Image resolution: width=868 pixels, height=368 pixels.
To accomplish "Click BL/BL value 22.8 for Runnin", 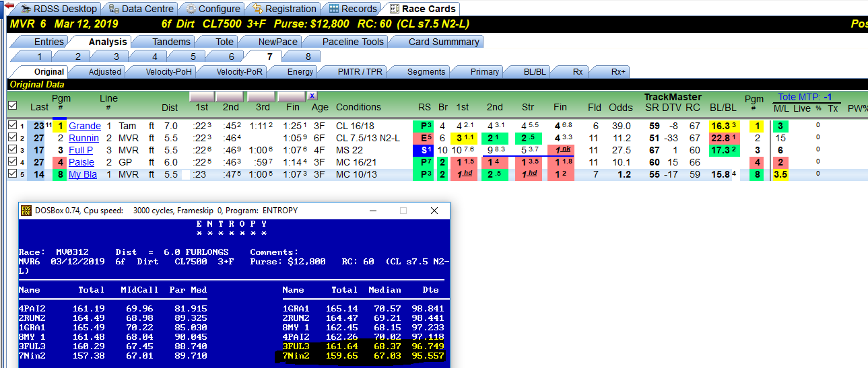I will pyautogui.click(x=723, y=138).
